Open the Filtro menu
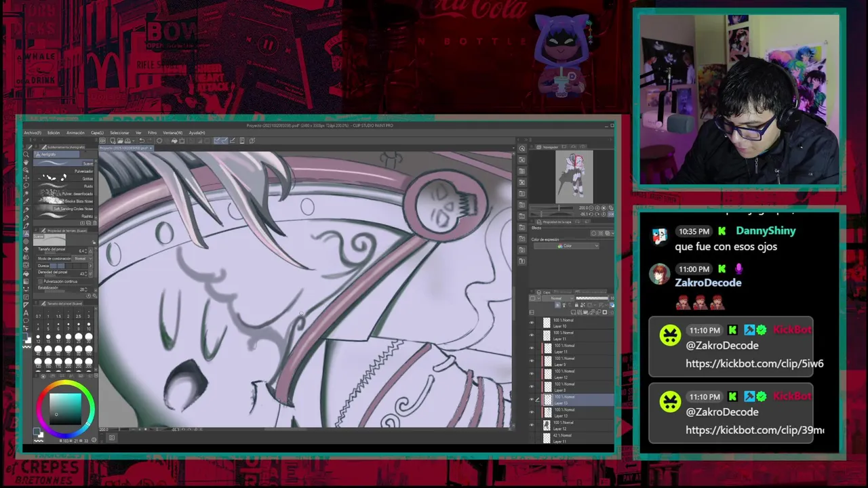Screen dimensions: 868x488 click(153, 133)
